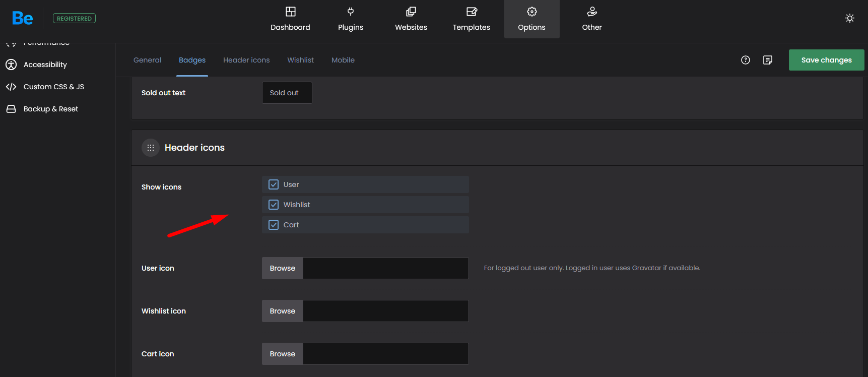The image size is (868, 377).
Task: Open the Websites section
Action: [411, 19]
